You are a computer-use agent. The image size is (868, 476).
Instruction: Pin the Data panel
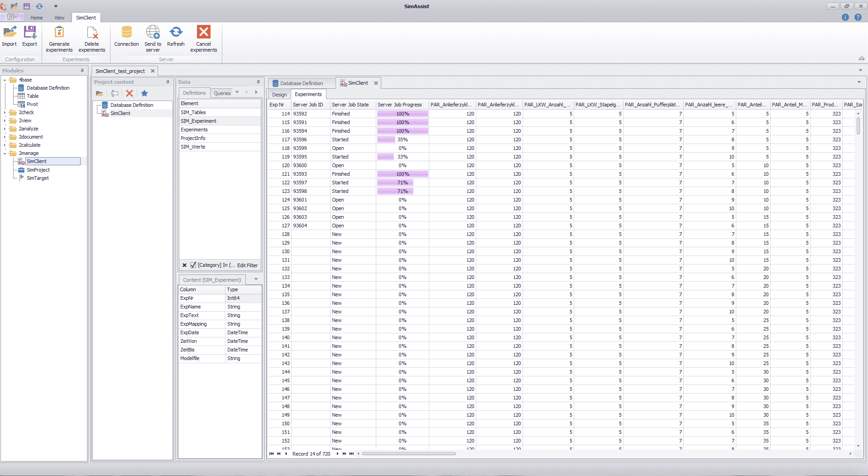(x=258, y=82)
